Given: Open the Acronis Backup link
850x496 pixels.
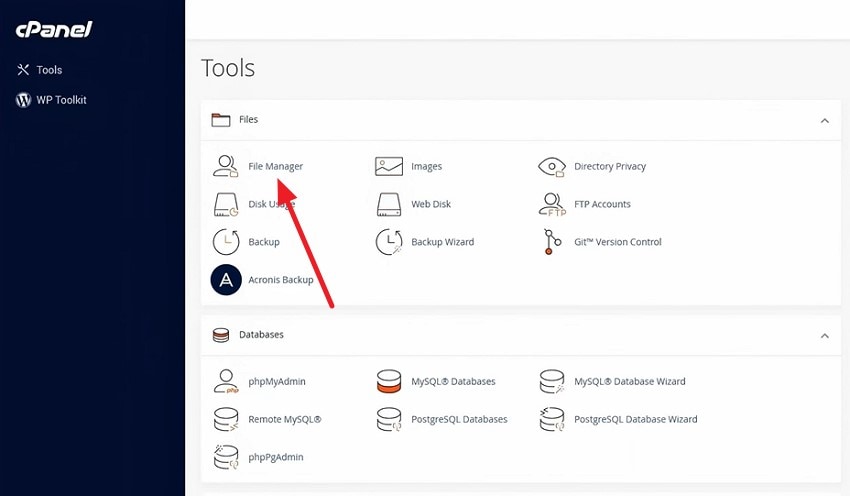Looking at the screenshot, I should pos(281,280).
